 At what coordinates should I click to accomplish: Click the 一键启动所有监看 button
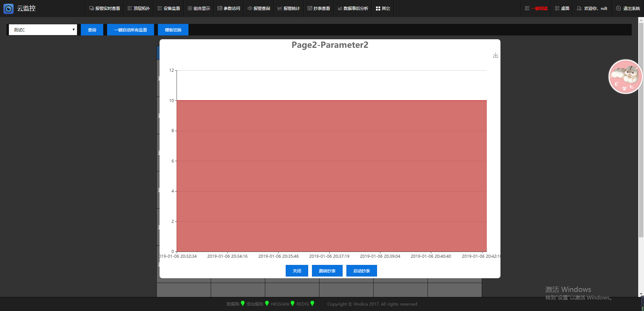pos(131,30)
